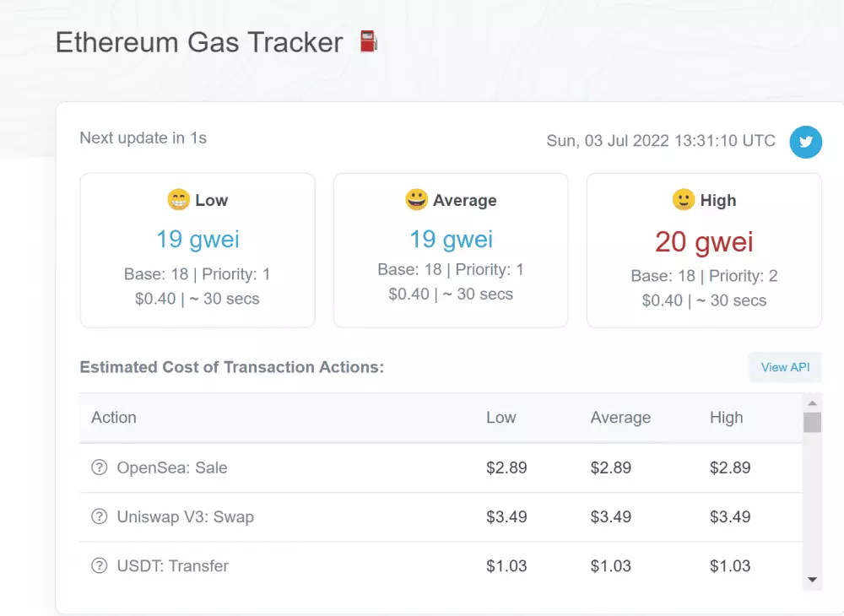Click the table scrollbar thumb
This screenshot has width=844, height=616.
point(812,422)
